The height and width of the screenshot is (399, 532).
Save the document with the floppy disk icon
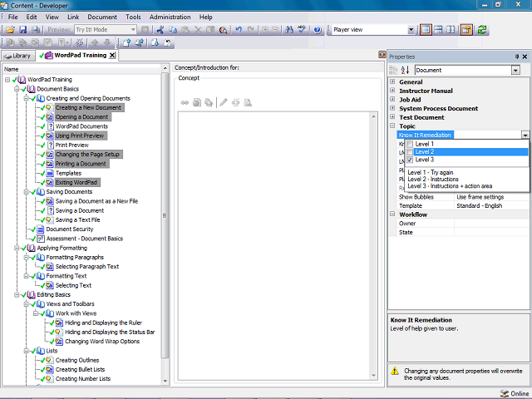(x=22, y=30)
